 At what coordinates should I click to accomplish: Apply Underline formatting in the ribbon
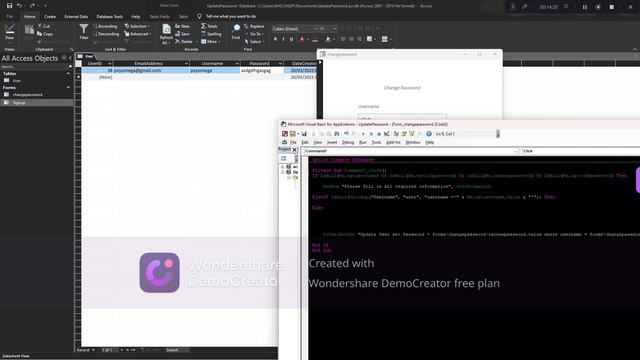pos(291,39)
